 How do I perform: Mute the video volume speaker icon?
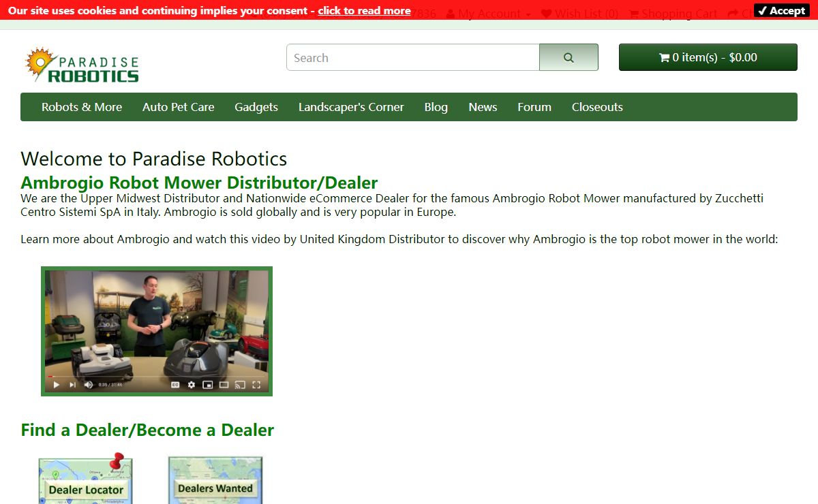point(89,385)
